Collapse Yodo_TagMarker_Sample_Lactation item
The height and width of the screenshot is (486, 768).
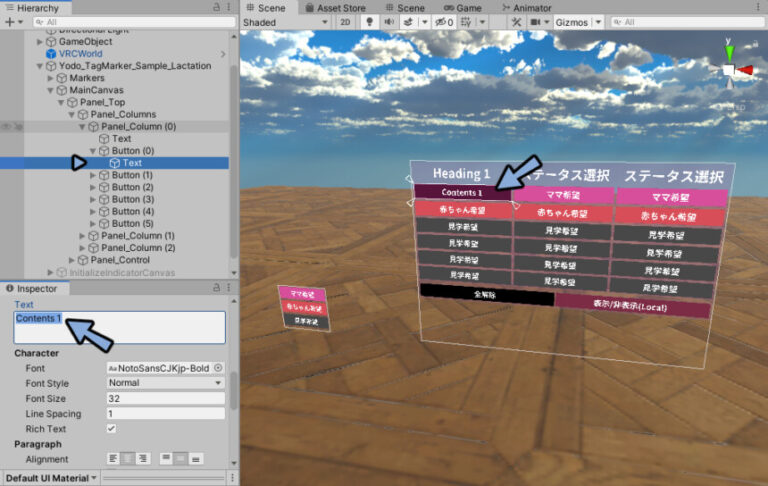[x=40, y=66]
